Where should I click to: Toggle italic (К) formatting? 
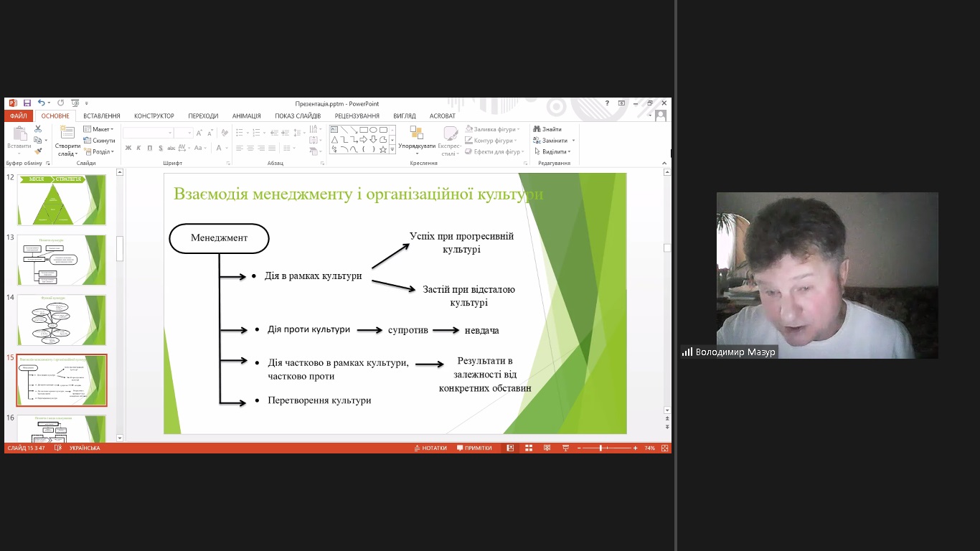(x=139, y=149)
